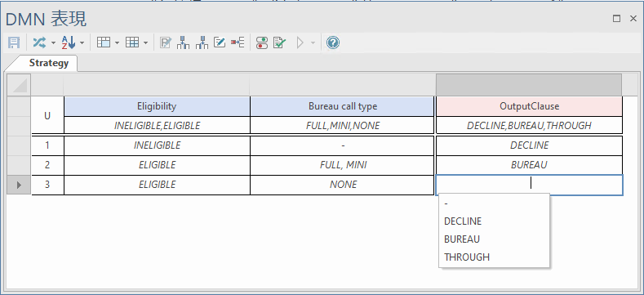Click the Eligibility column header
The width and height of the screenshot is (644, 295).
click(x=157, y=106)
